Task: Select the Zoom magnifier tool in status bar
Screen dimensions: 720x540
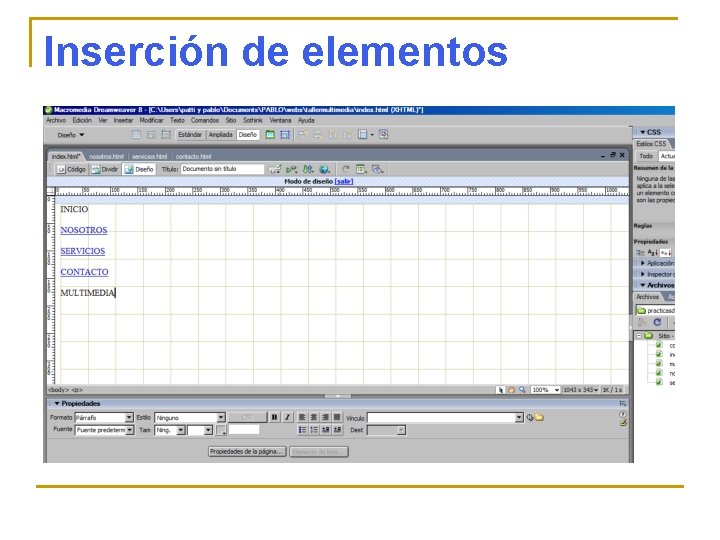Action: point(522,390)
